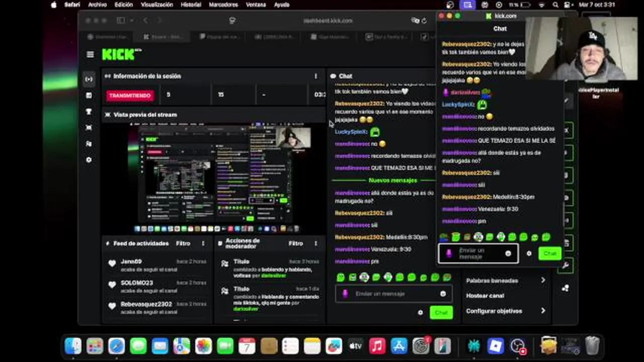Open session information three-dot menu

coord(316,76)
